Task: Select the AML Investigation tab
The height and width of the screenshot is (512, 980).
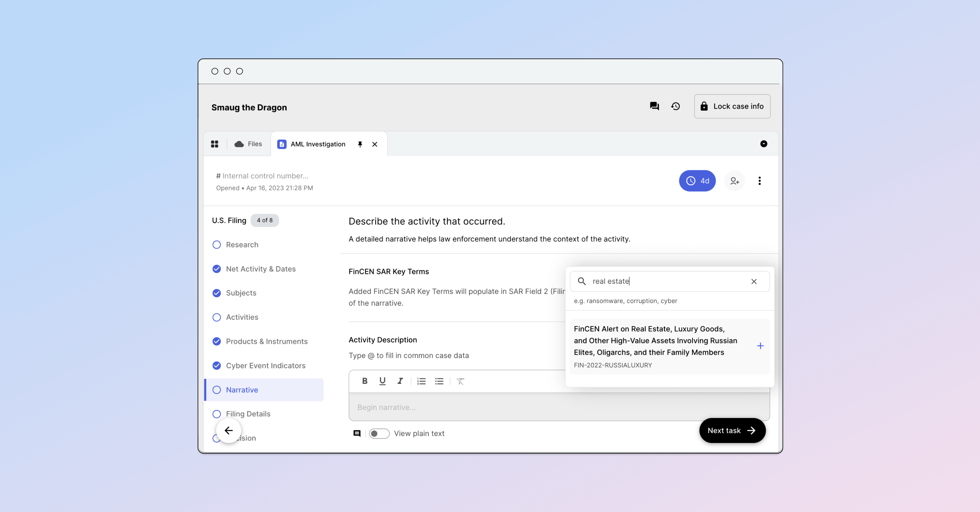Action: 318,144
